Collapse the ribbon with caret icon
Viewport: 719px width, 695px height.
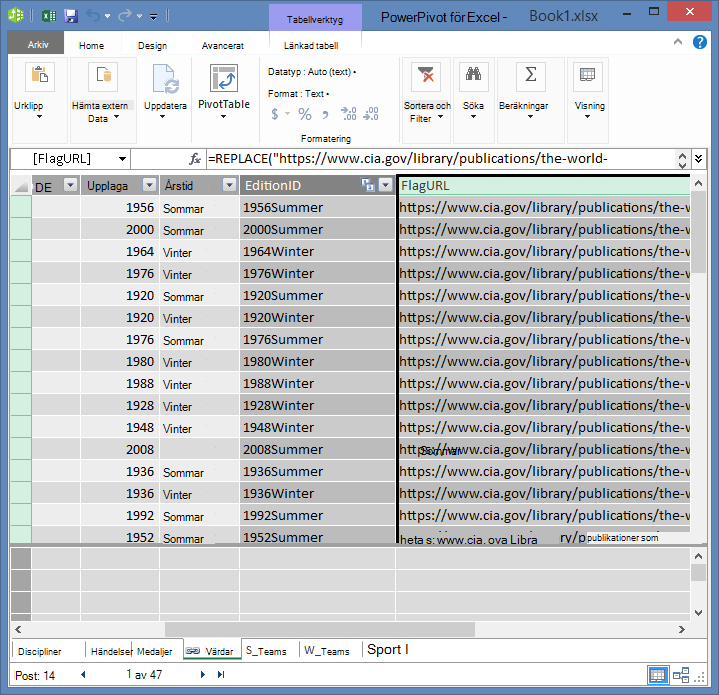pos(678,42)
